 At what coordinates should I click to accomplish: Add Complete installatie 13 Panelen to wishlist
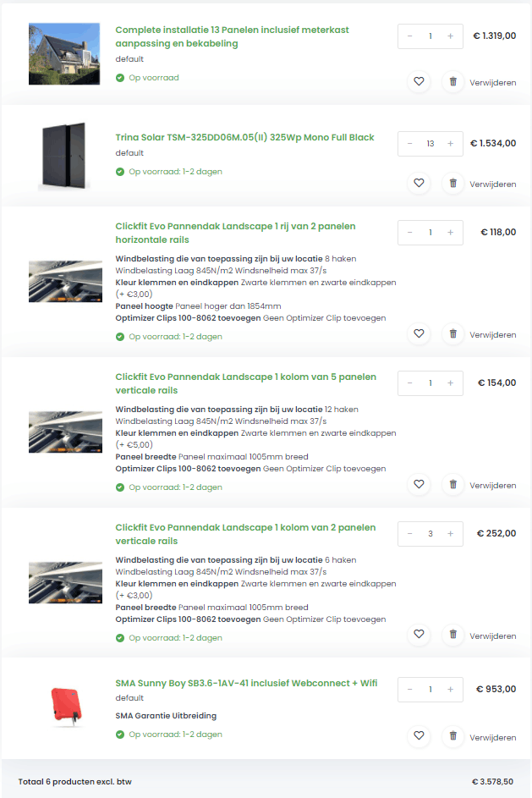tap(419, 82)
